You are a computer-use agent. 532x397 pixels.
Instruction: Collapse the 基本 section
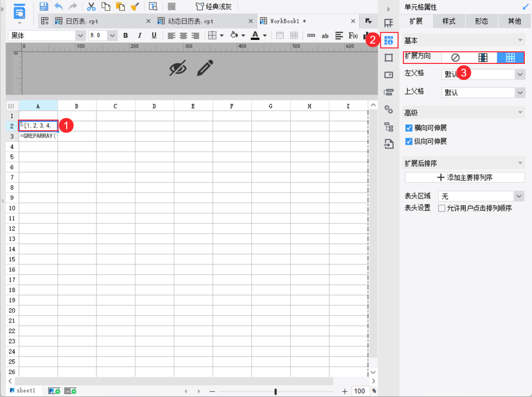(520, 40)
